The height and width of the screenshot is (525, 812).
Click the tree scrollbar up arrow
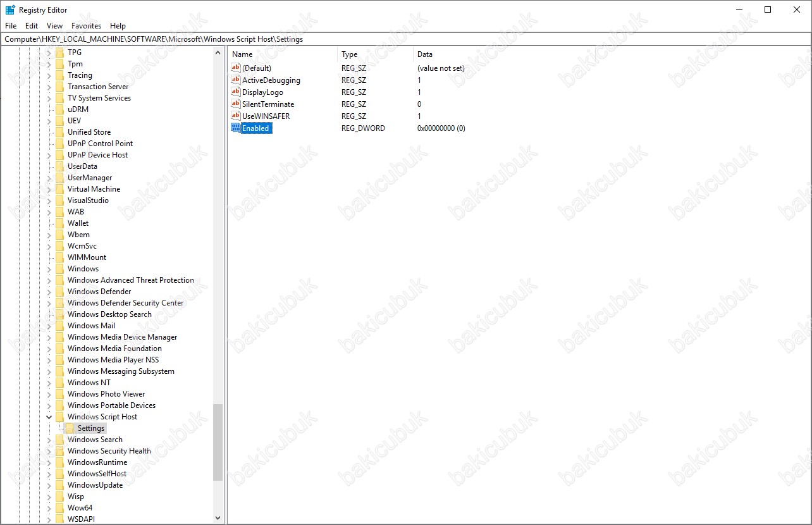(218, 53)
